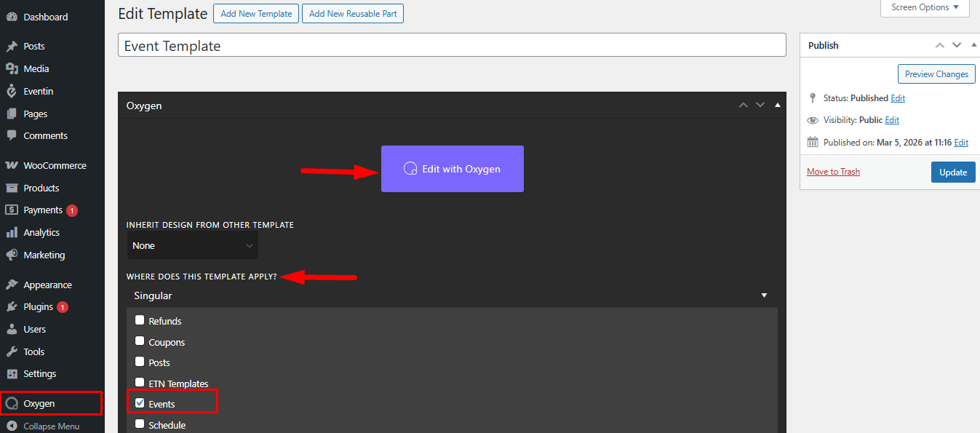
Task: Click the Collapse Menu arrow icon
Action: [x=12, y=426]
